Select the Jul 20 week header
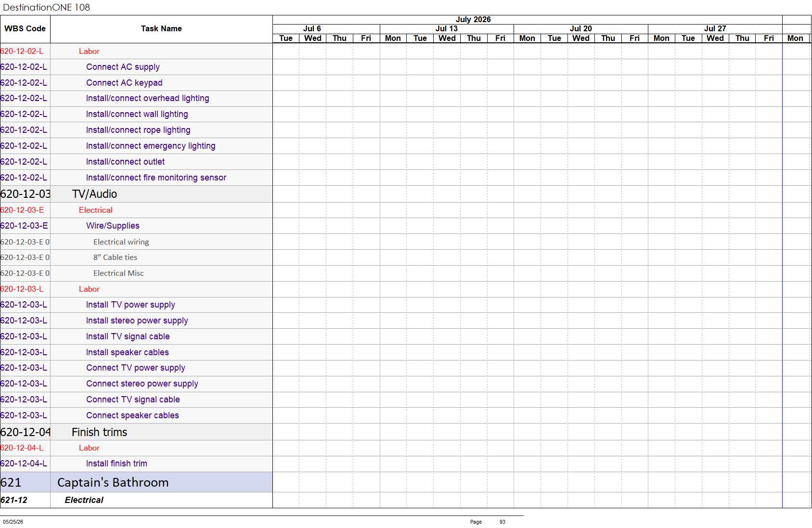The height and width of the screenshot is (528, 812). click(580, 29)
